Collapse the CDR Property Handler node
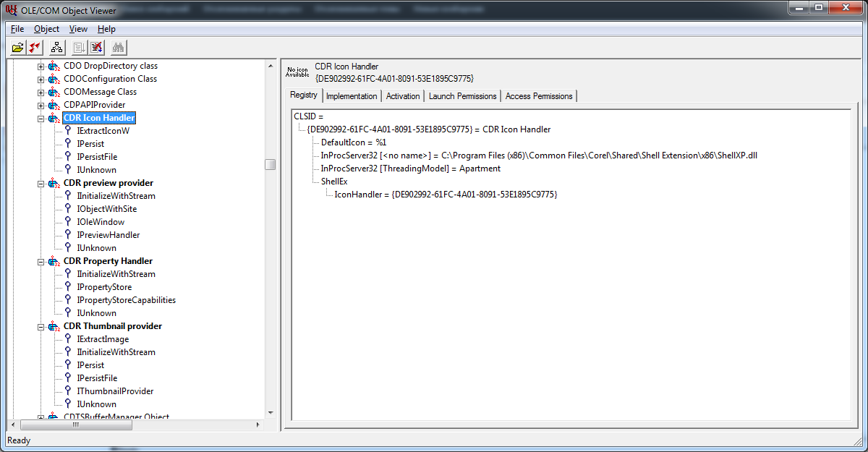Screen dimensions: 868x452 coord(41,261)
